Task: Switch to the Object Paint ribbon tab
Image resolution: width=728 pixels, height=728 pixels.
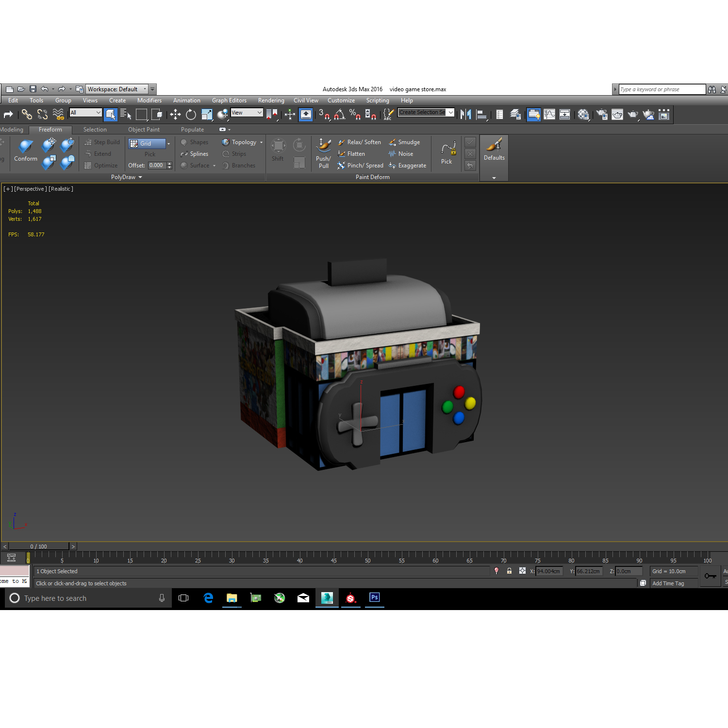Action: coord(144,130)
